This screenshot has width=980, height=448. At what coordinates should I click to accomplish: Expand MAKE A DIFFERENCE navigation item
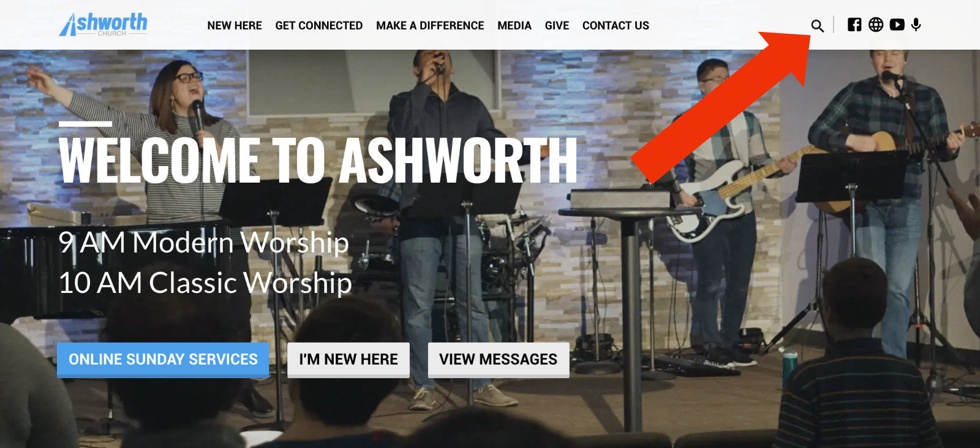430,26
